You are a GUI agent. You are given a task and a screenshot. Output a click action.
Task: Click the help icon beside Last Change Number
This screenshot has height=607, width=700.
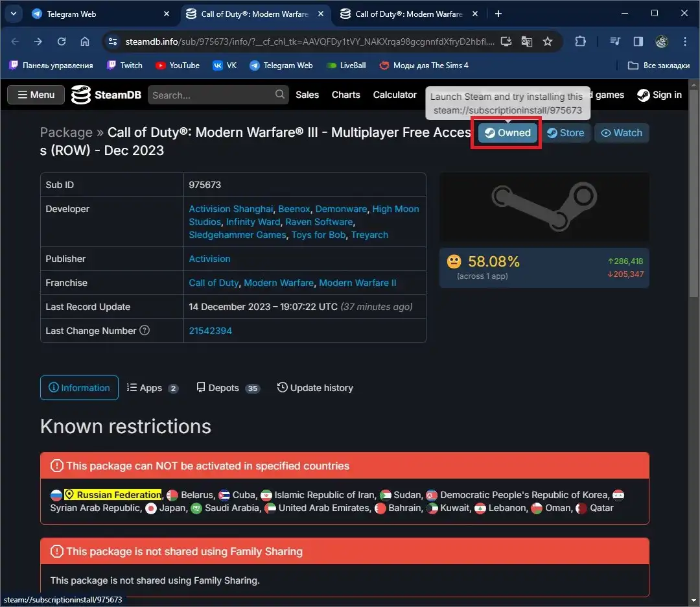pyautogui.click(x=145, y=330)
